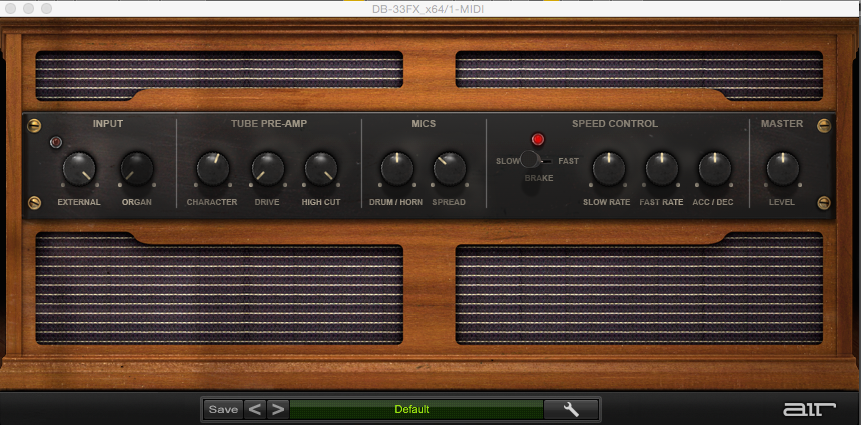Screen dimensions: 861x425
Task: Click the window title DB-33FX_x64/1-MIDI
Action: pyautogui.click(x=428, y=9)
